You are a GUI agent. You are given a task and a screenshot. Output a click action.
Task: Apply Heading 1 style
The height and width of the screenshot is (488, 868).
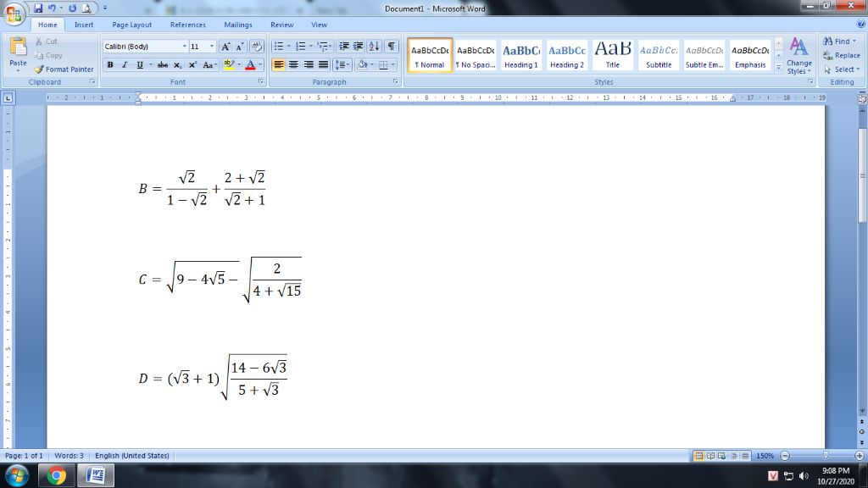[x=521, y=55]
